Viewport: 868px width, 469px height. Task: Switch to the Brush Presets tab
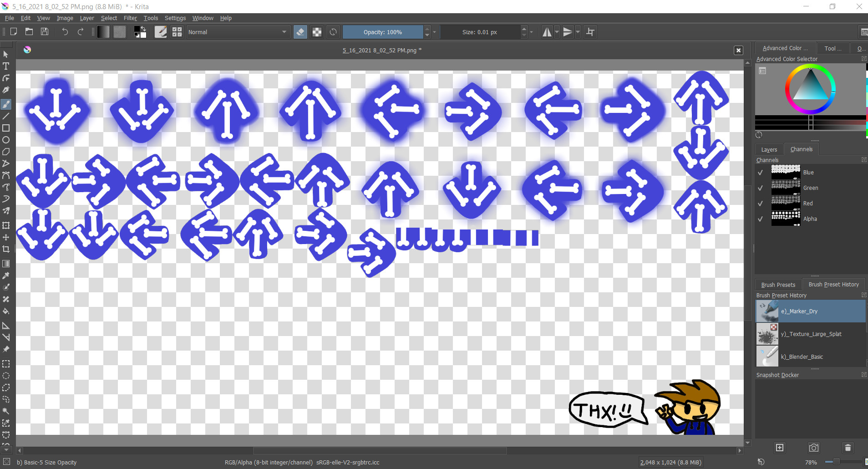tap(778, 285)
